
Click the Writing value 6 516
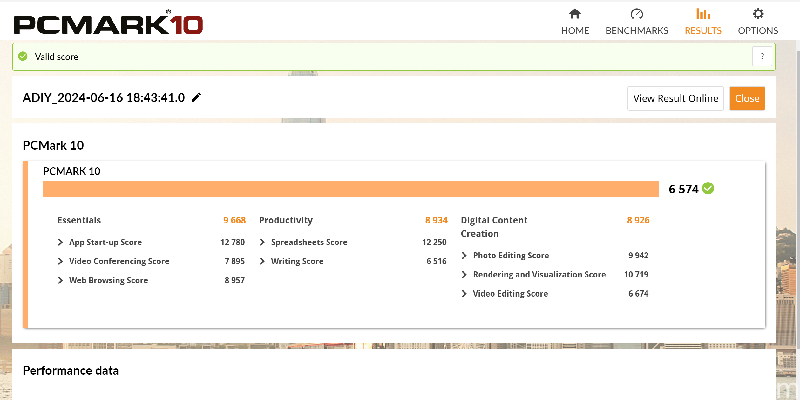pyautogui.click(x=436, y=261)
